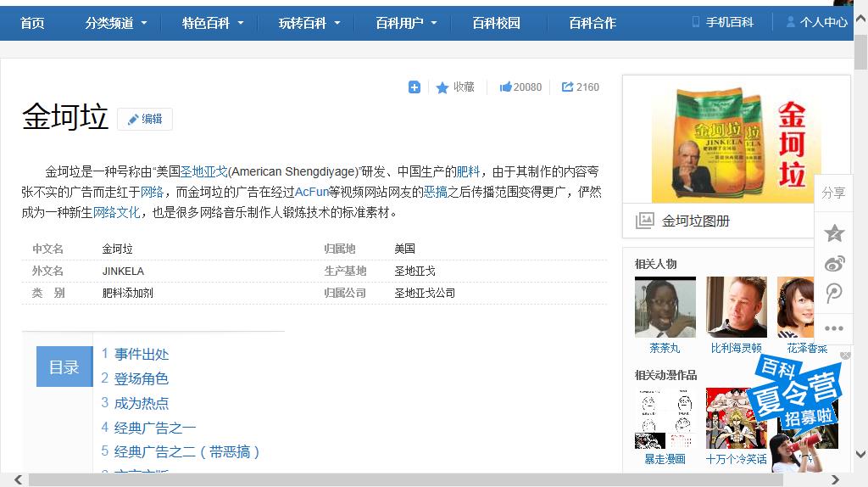Click the horizontal scrollbar thumb
This screenshot has width=868, height=487.
pos(406,480)
